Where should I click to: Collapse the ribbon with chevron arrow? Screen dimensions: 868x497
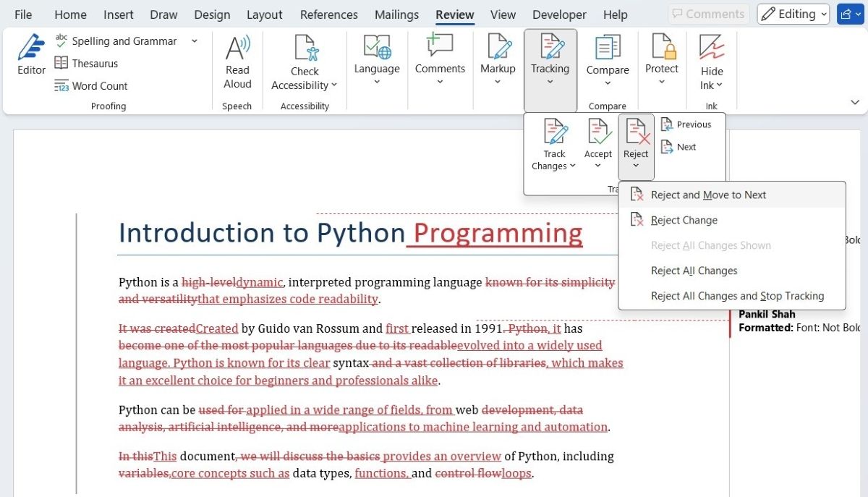click(x=854, y=103)
